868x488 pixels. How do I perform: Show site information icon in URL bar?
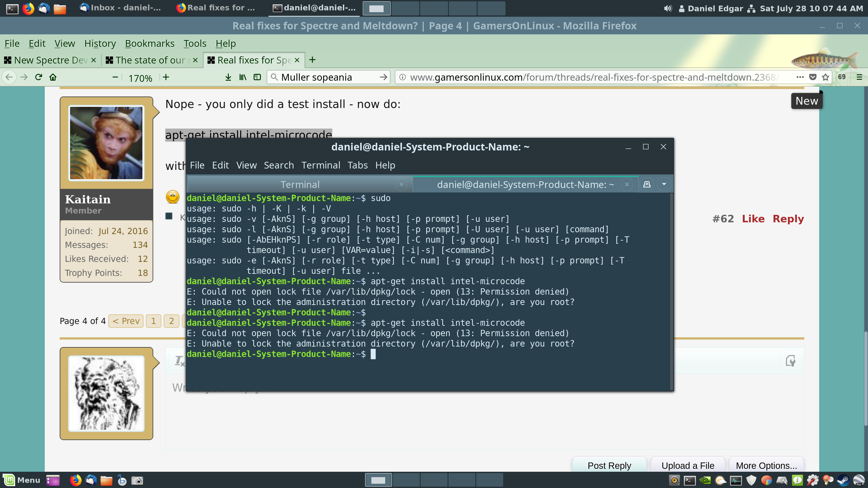pyautogui.click(x=402, y=77)
